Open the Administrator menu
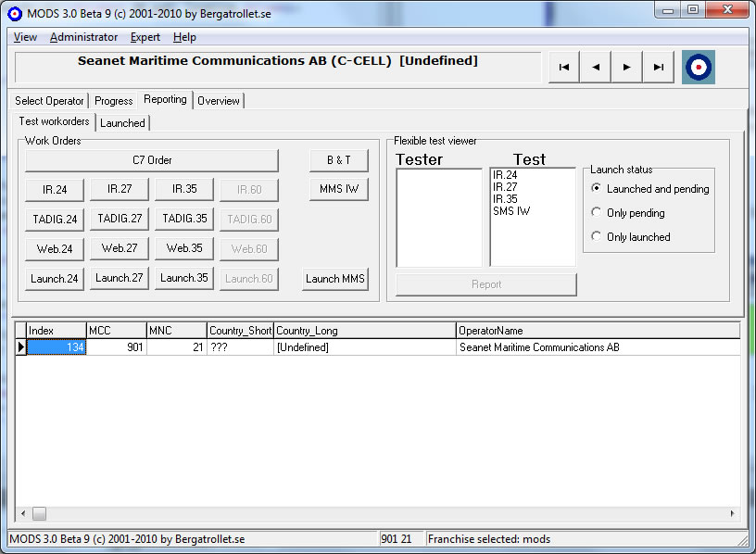 click(x=83, y=37)
